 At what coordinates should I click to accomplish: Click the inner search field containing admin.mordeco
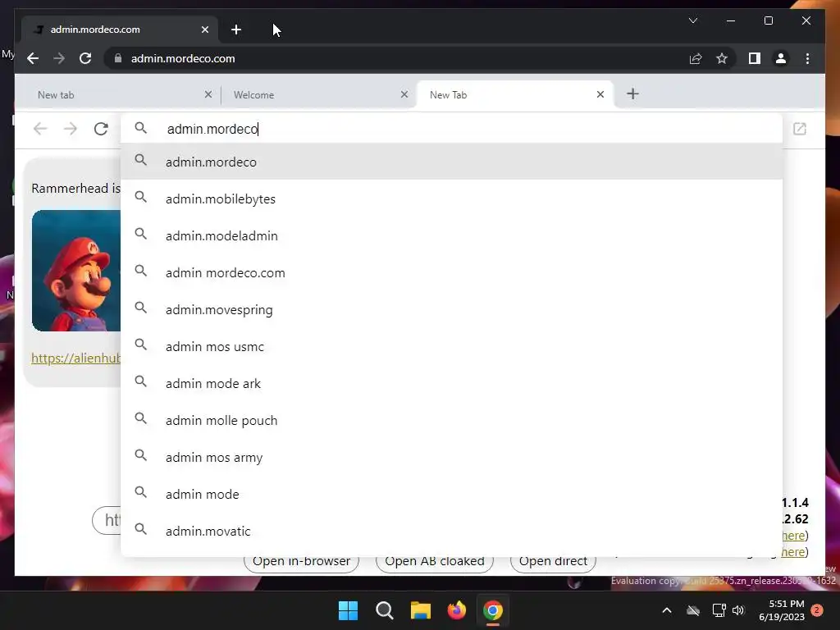coord(451,129)
